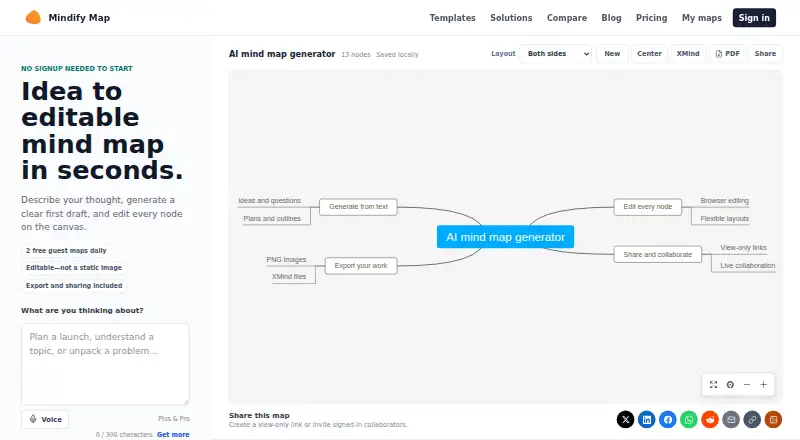The width and height of the screenshot is (800, 440).
Task: Click the Ideas and questions leaf
Action: (x=269, y=201)
